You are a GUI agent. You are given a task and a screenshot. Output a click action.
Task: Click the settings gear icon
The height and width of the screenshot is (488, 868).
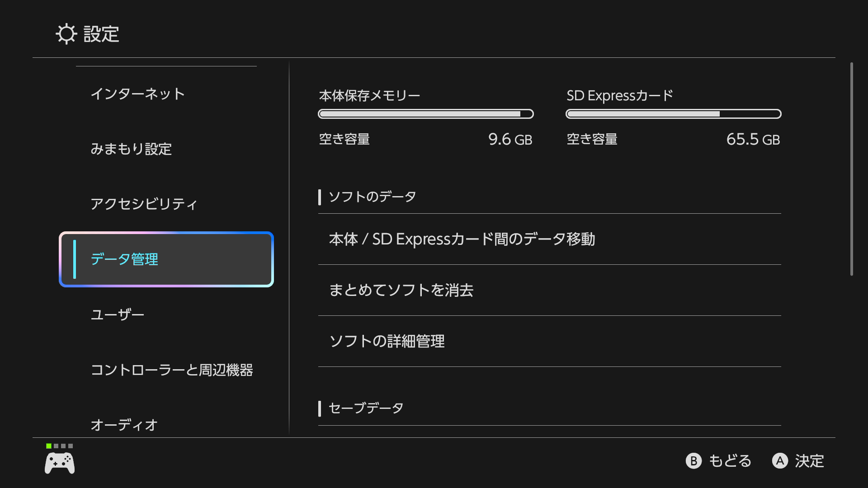pos(66,34)
